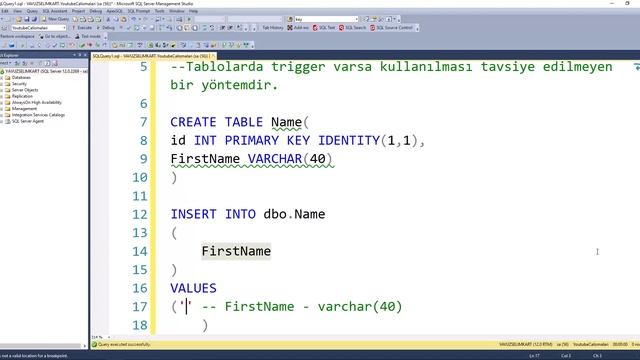Click the Add-ins toolbar icon
Screen dimensions: 640x360
[x=298, y=28]
